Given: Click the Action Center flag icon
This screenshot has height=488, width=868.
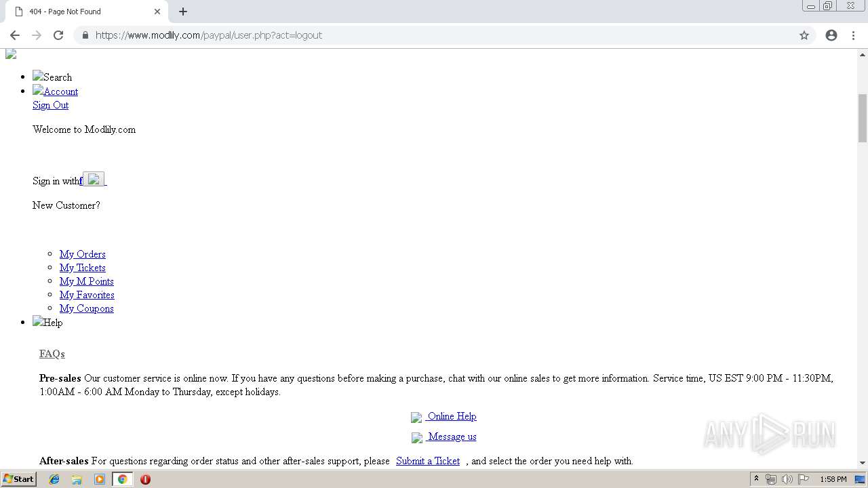Looking at the screenshot, I should click(804, 479).
